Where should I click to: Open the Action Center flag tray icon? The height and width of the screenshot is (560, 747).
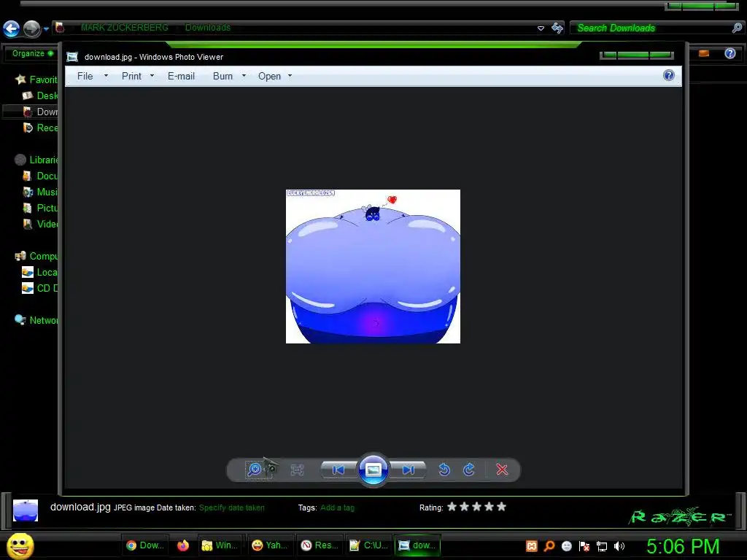tap(584, 546)
